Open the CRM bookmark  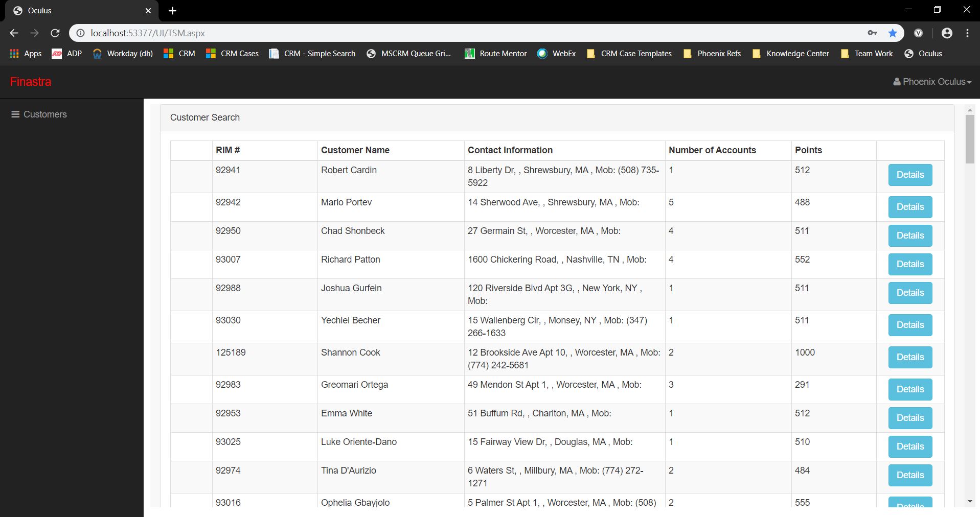pos(179,54)
